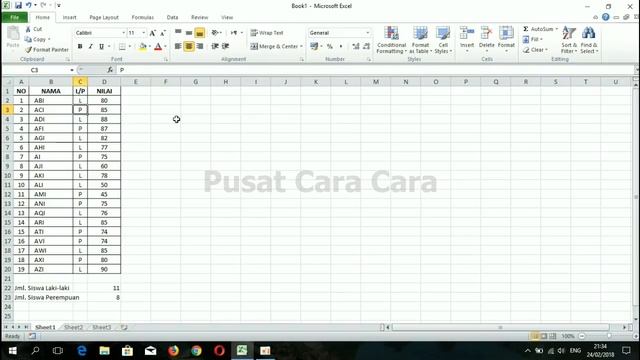Click the Sort & Filter button
The width and height of the screenshot is (640, 360).
[569, 40]
